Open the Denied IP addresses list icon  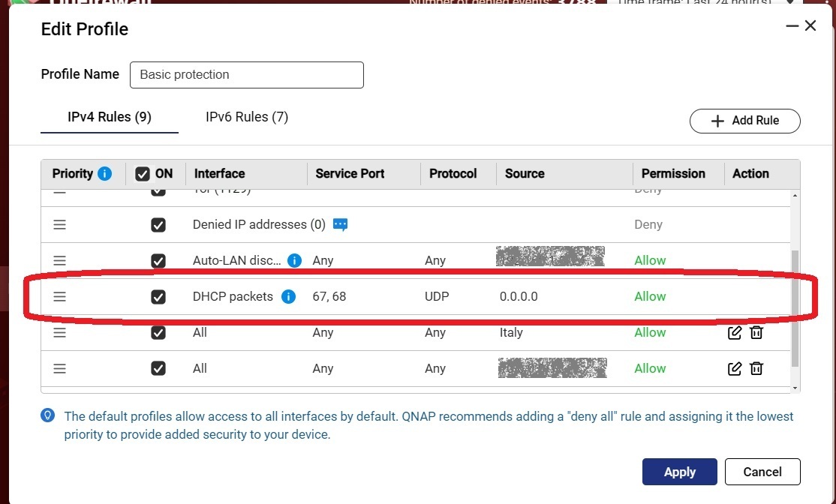coord(340,224)
